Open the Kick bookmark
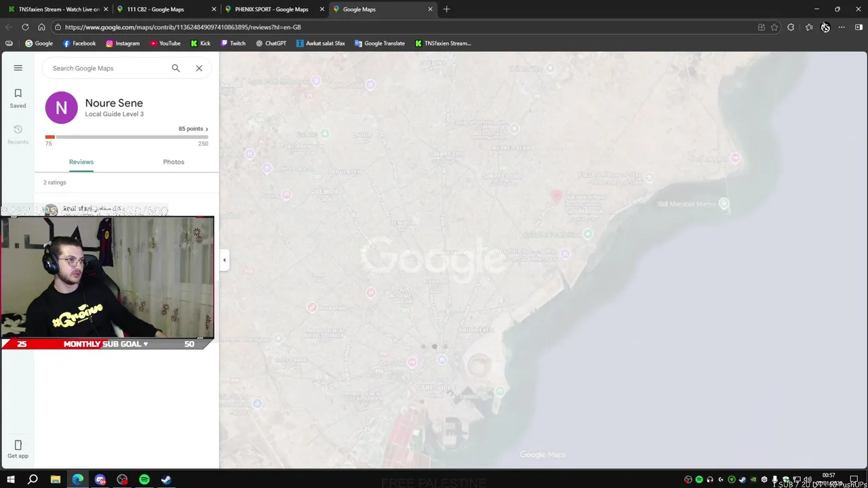The height and width of the screenshot is (488, 868). tap(201, 43)
